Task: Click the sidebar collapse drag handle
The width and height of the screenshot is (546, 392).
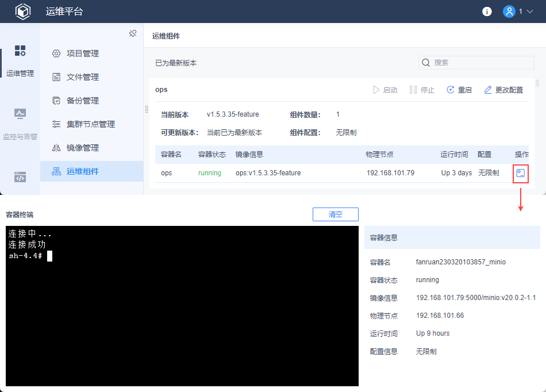Action: (x=147, y=109)
